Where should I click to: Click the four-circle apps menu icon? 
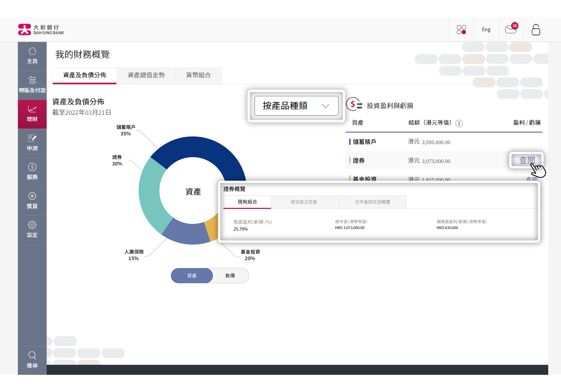coord(461,30)
